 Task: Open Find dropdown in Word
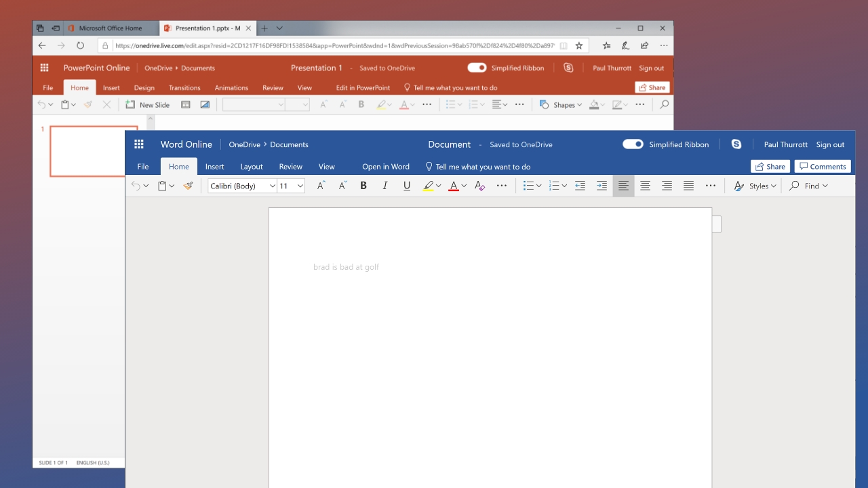(x=808, y=186)
